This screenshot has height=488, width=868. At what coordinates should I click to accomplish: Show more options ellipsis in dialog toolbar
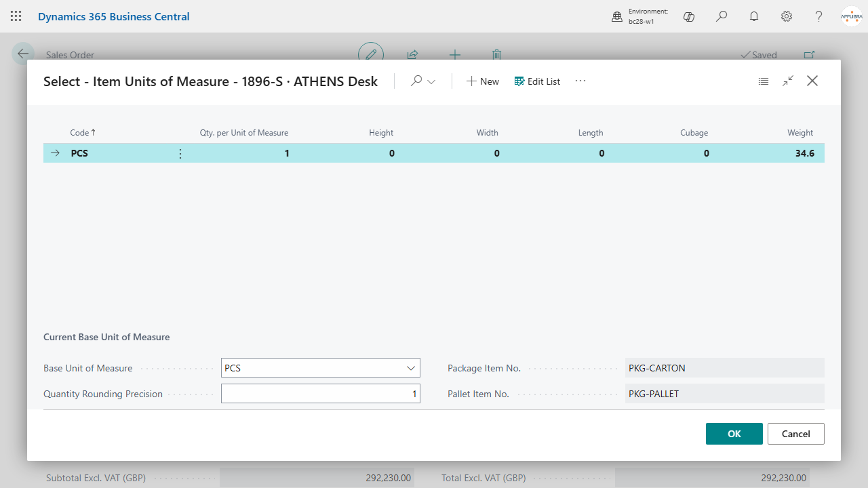click(580, 81)
